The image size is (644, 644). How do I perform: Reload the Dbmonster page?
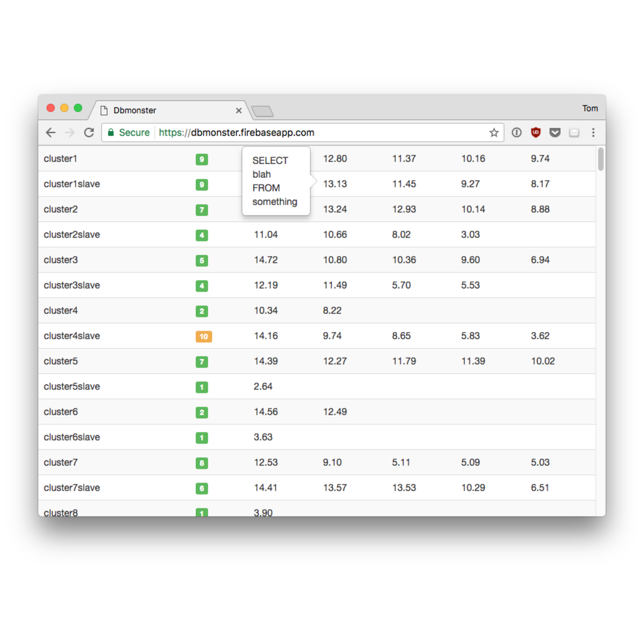click(x=89, y=132)
